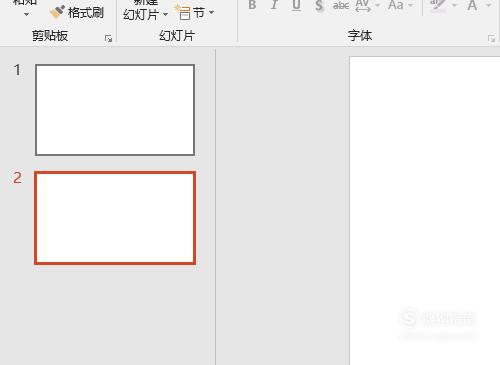Viewport: 500px width, 365px height.
Task: Expand the Change Case (Aa) dropdown arrow
Action: point(410,5)
